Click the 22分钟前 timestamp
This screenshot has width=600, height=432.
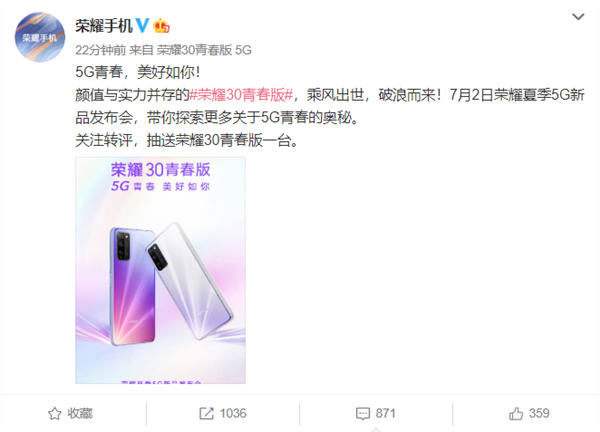pos(100,50)
